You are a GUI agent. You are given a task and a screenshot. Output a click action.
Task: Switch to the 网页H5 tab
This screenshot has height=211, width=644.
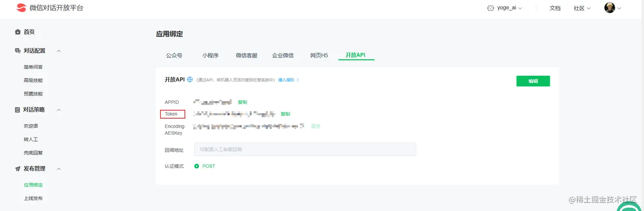tap(319, 55)
